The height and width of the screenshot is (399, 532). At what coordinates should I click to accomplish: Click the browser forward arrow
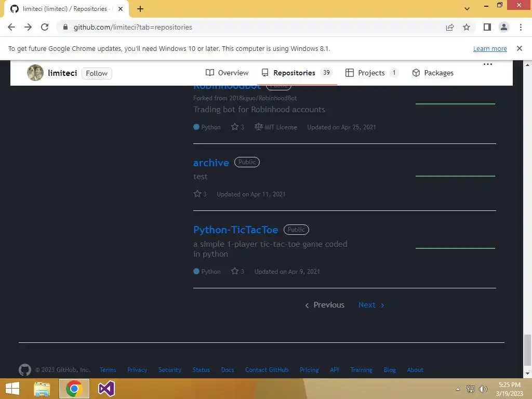(x=28, y=27)
